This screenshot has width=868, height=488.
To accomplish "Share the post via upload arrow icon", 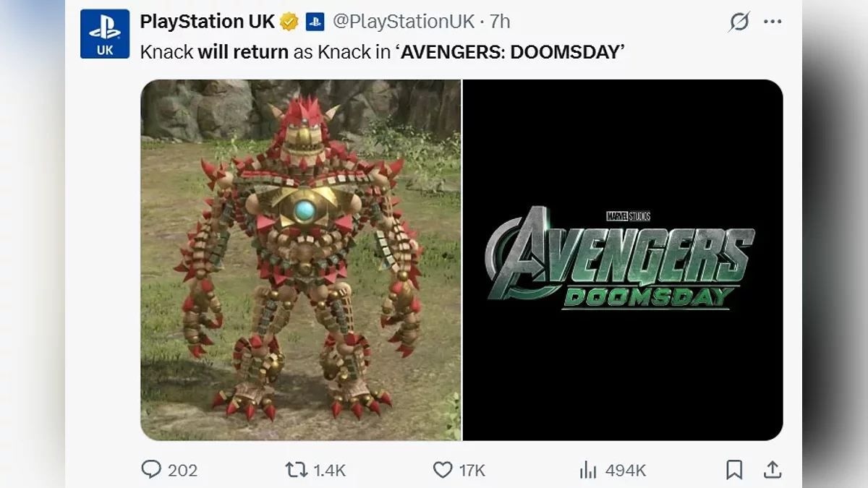I will 773,470.
